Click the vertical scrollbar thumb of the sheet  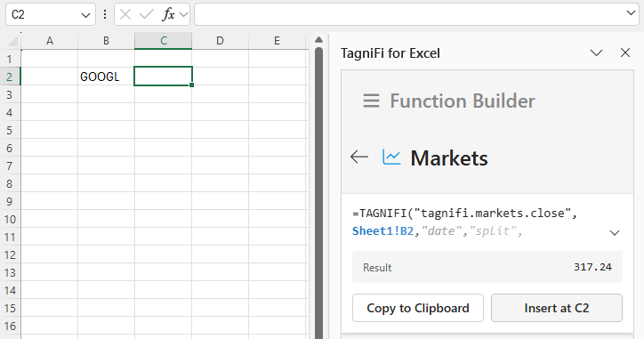(318, 193)
